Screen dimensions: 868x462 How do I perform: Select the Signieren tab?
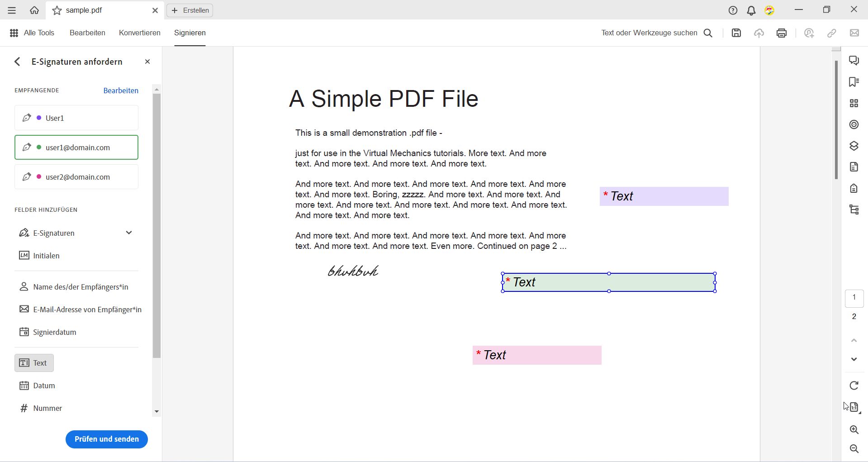pos(190,33)
